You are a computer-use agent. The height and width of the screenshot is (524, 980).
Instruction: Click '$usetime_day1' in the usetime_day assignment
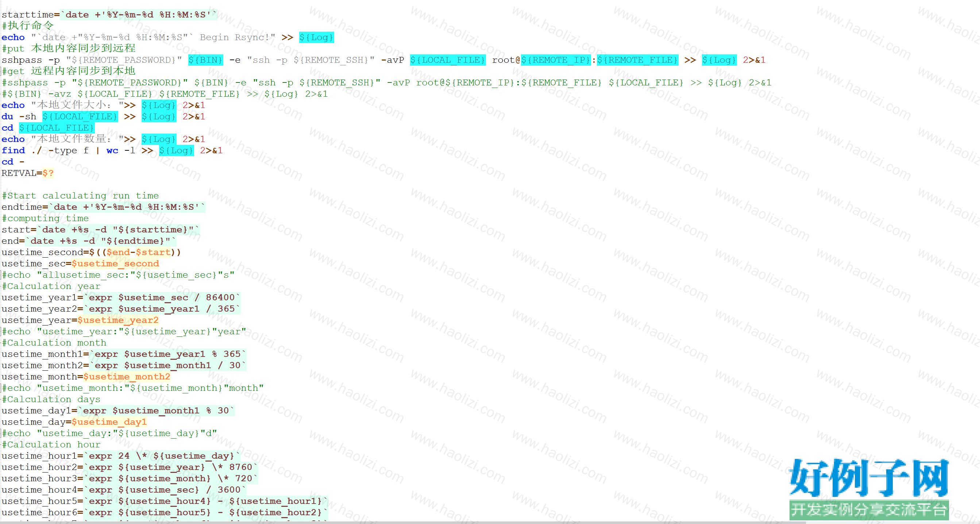(109, 422)
